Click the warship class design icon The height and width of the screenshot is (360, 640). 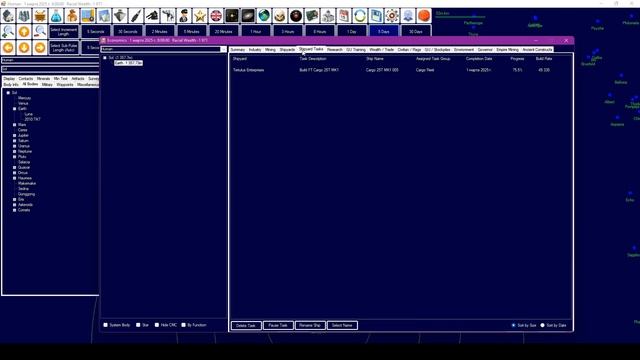tap(120, 16)
